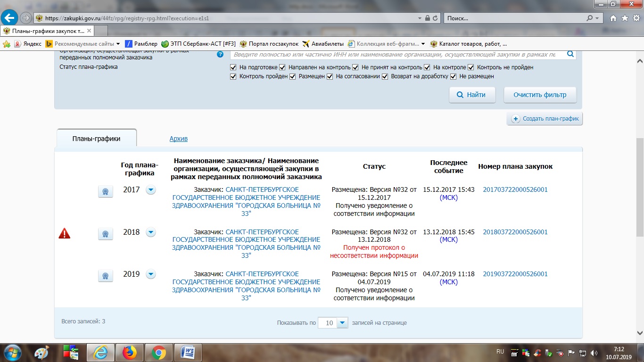Open Google Chrome from the taskbar

click(158, 353)
